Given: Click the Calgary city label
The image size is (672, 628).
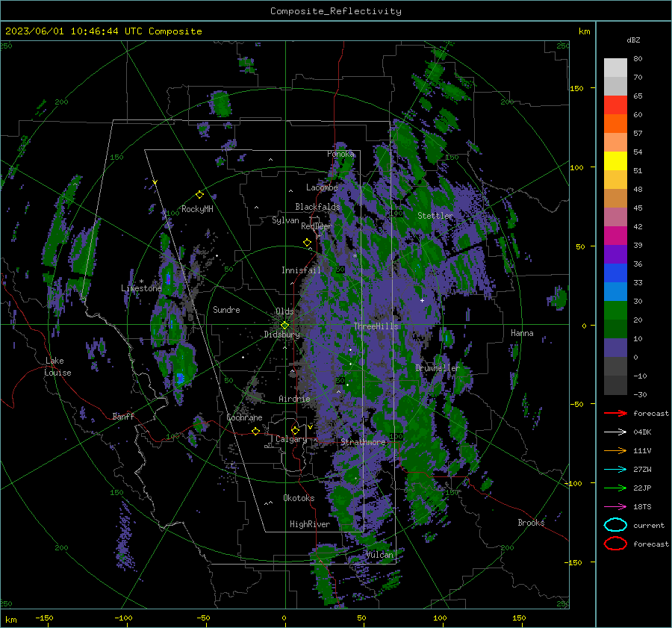Looking at the screenshot, I should (x=291, y=439).
